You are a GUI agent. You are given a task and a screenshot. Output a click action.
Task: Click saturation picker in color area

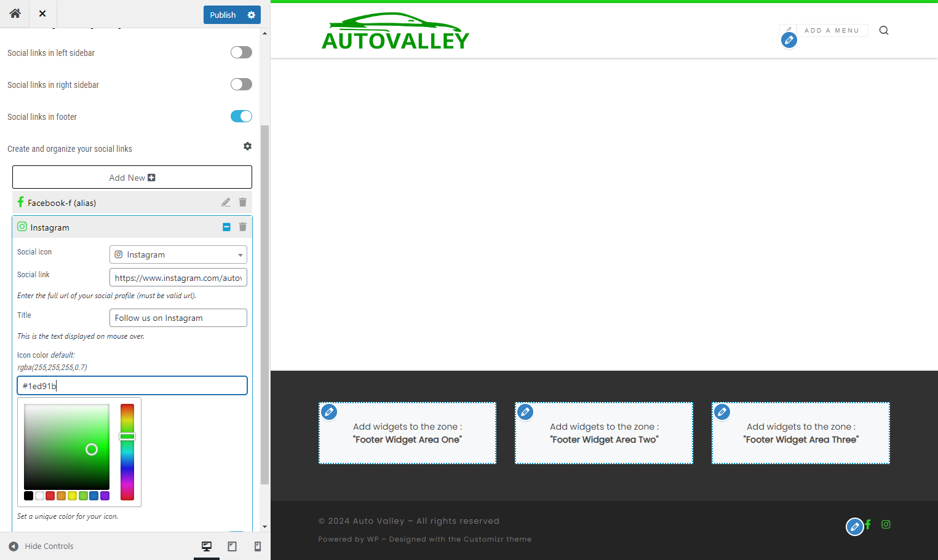tap(92, 449)
